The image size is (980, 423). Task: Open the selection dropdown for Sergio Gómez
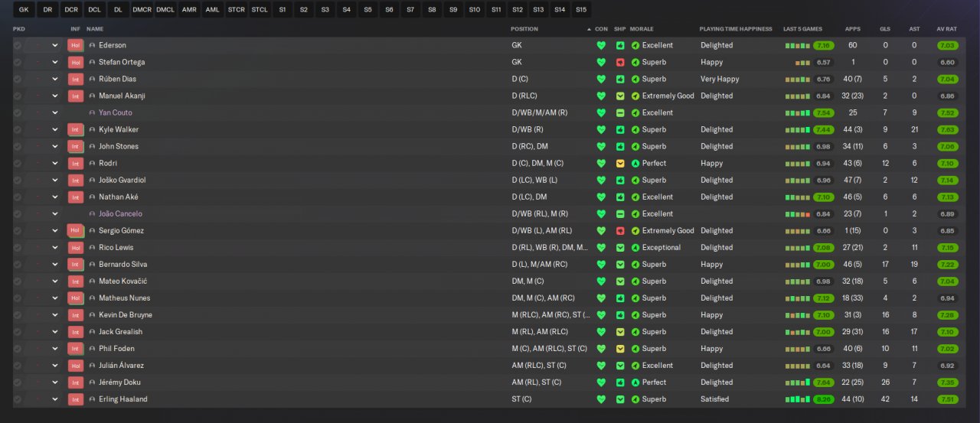pos(55,231)
